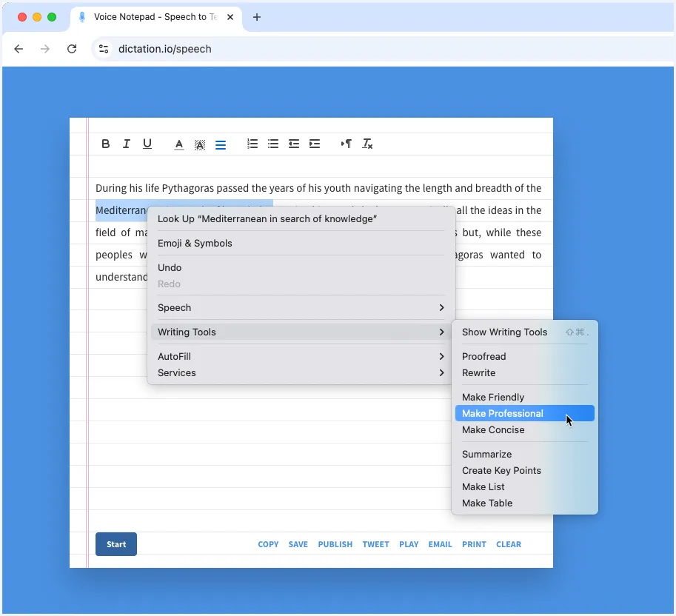
Task: Expand the Services submenu
Action: [300, 372]
